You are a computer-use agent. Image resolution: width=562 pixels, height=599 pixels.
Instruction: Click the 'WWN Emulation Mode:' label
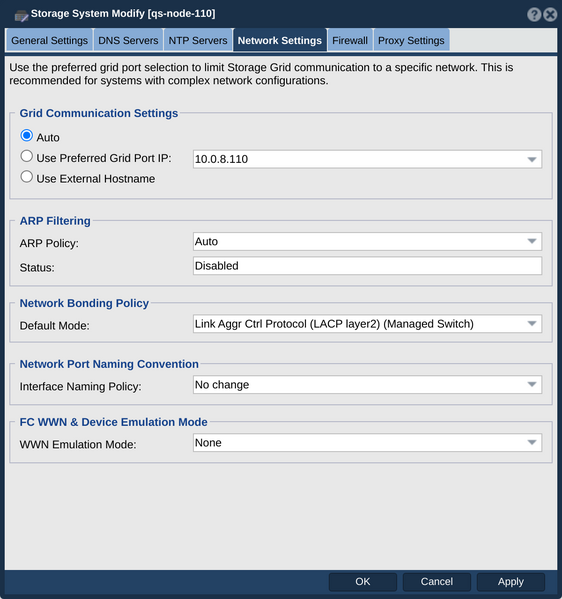click(78, 445)
